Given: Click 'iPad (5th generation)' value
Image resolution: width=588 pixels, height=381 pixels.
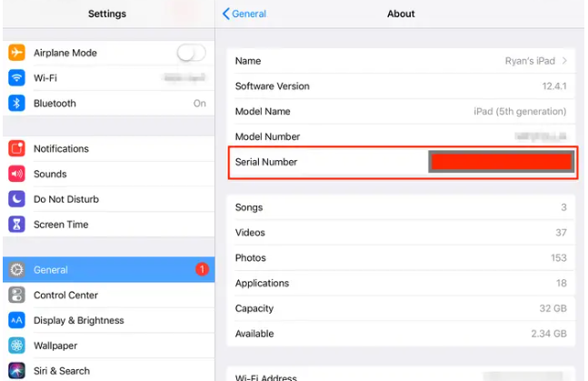Looking at the screenshot, I should 520,112.
